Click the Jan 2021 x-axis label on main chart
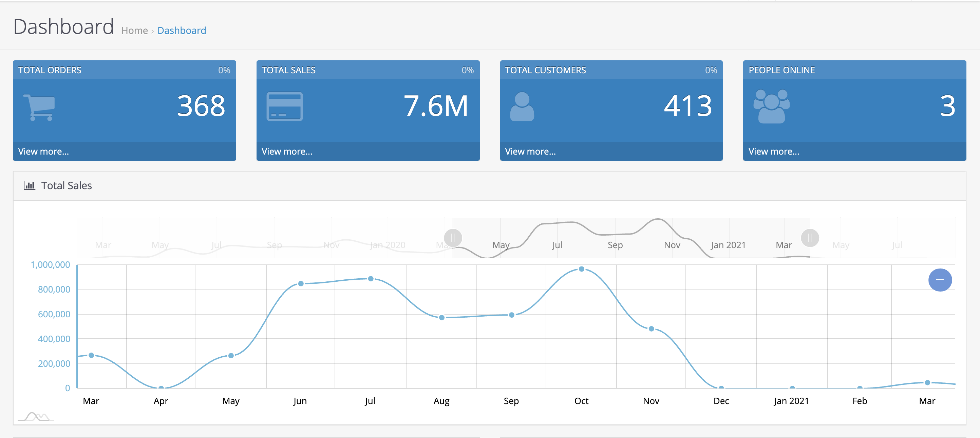This screenshot has height=438, width=980. coord(791,401)
